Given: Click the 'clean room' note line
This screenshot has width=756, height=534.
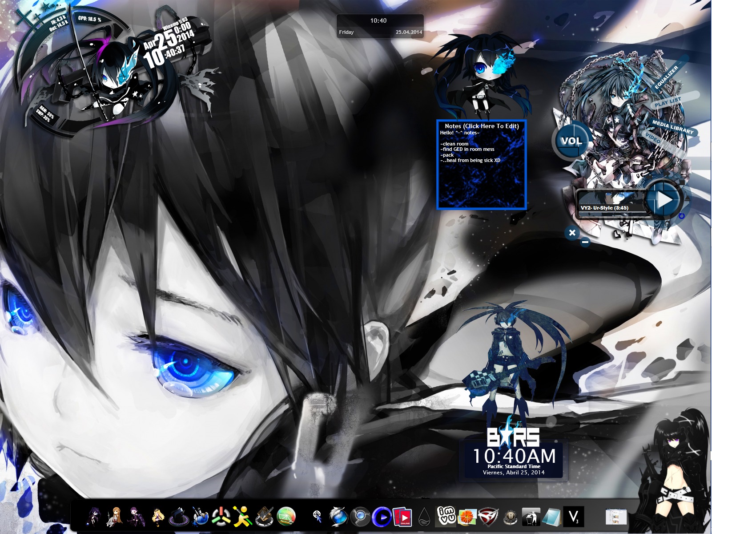Looking at the screenshot, I should click(x=454, y=144).
